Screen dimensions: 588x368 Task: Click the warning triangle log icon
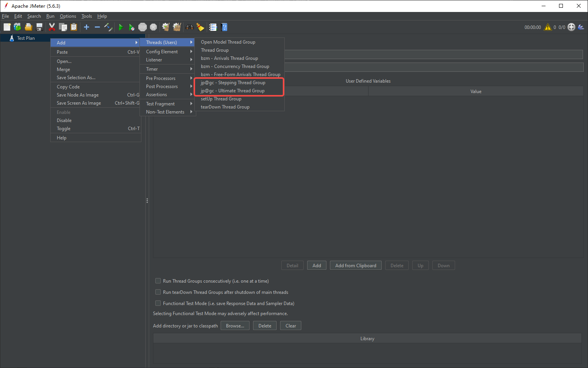coord(548,27)
